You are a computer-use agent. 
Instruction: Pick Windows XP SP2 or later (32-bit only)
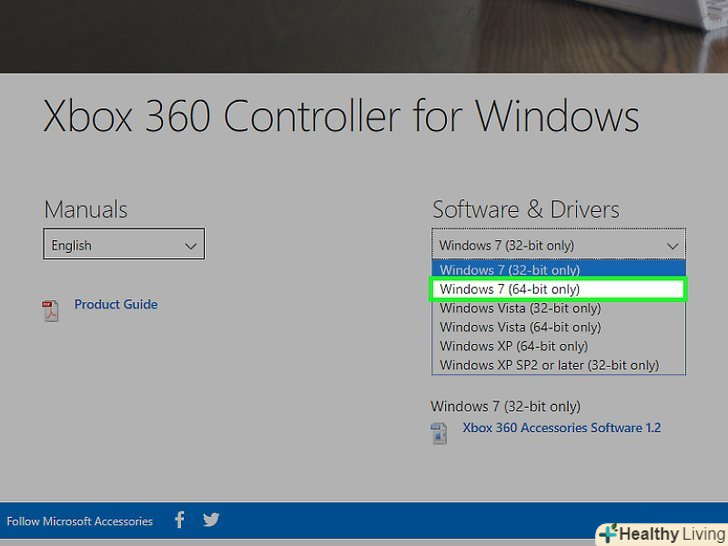(x=559, y=365)
